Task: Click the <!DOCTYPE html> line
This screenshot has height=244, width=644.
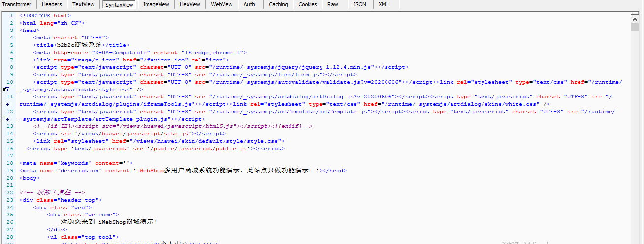Action: point(45,15)
